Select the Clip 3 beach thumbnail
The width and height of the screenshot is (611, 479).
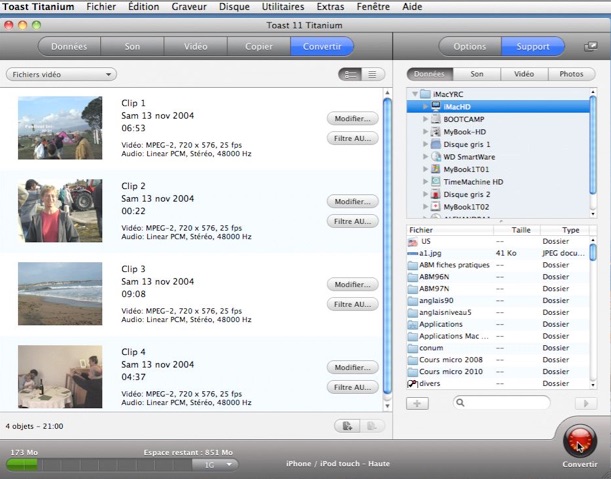(60, 293)
